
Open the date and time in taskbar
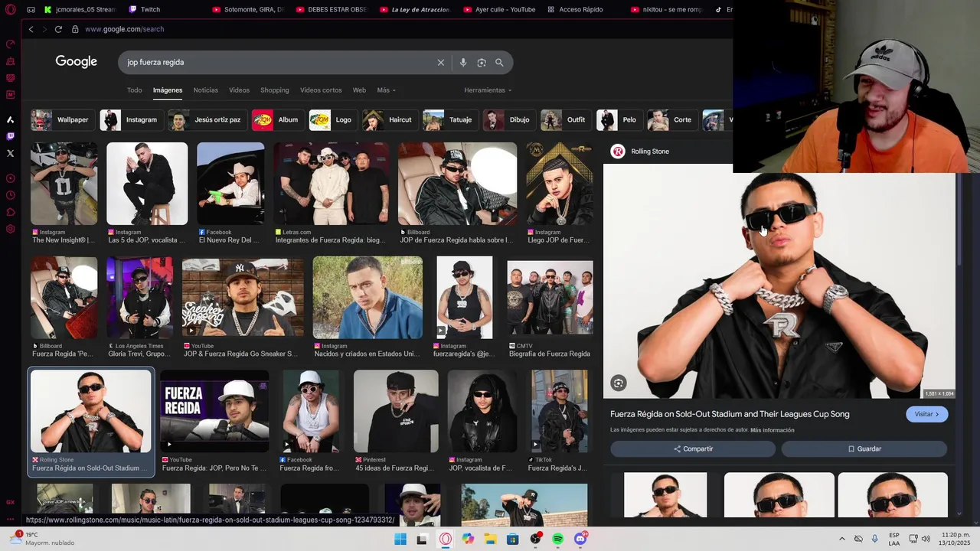[955, 539]
